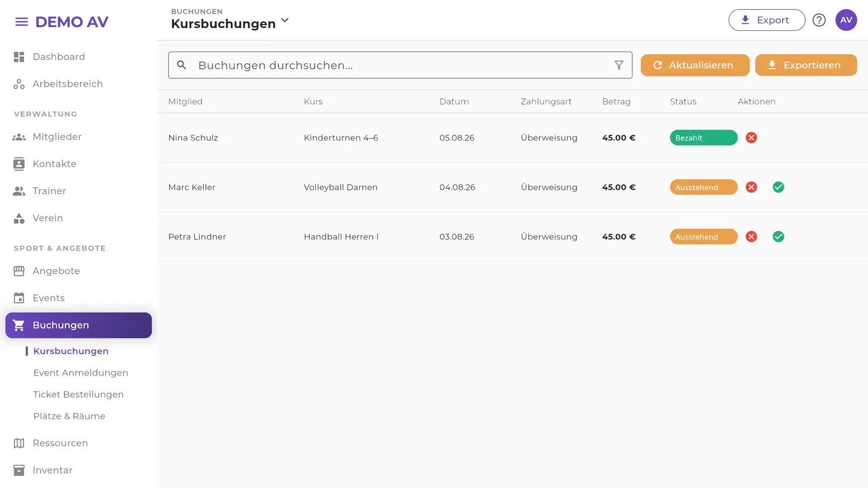Image resolution: width=868 pixels, height=488 pixels.
Task: Expand the Kursbuchungen title dropdown chevron
Action: pyautogui.click(x=285, y=21)
